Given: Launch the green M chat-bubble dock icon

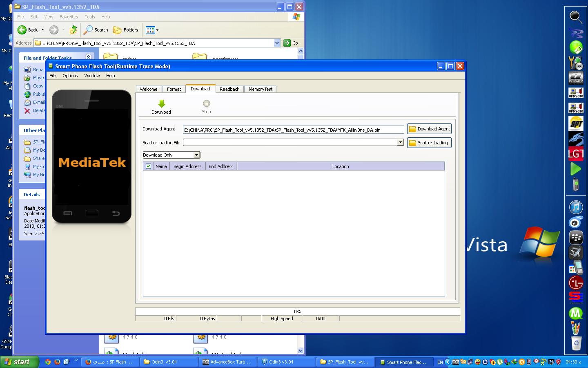Looking at the screenshot, I should pos(576,313).
